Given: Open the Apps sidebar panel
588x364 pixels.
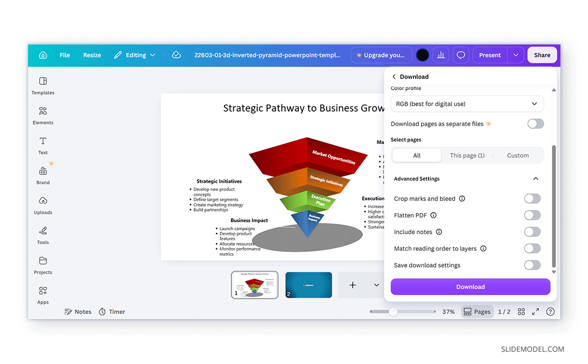Looking at the screenshot, I should point(43,294).
